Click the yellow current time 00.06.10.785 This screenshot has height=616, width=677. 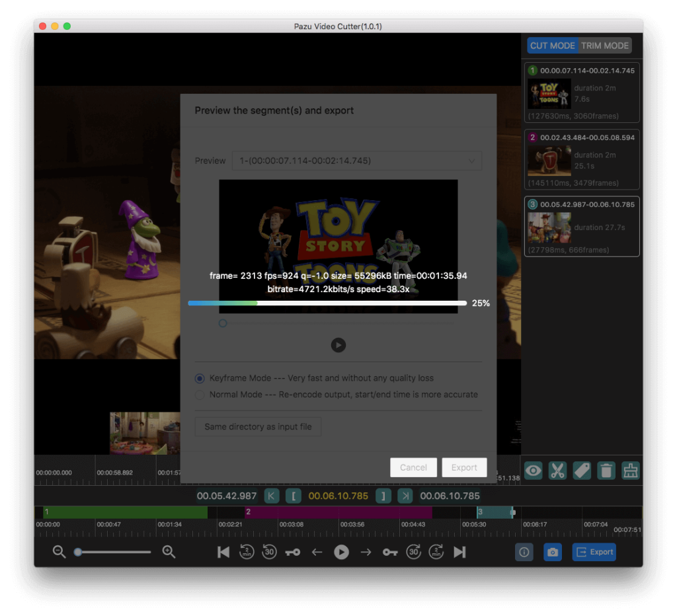(x=338, y=496)
